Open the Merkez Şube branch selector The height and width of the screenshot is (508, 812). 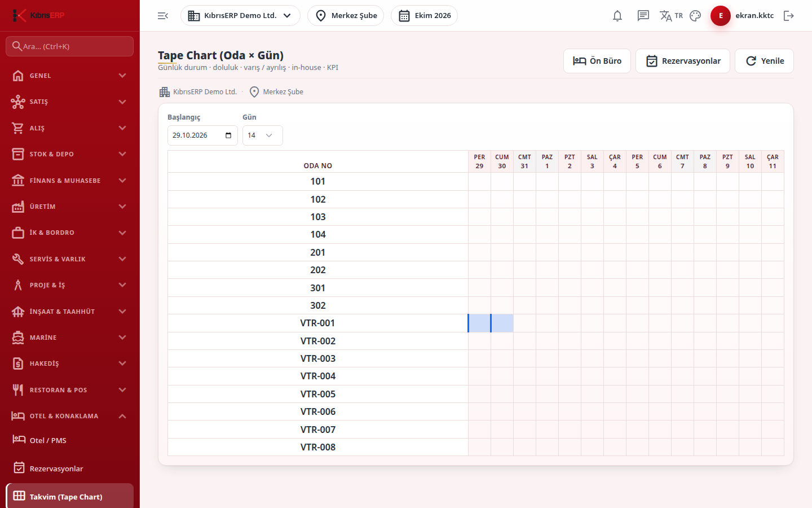[346, 16]
